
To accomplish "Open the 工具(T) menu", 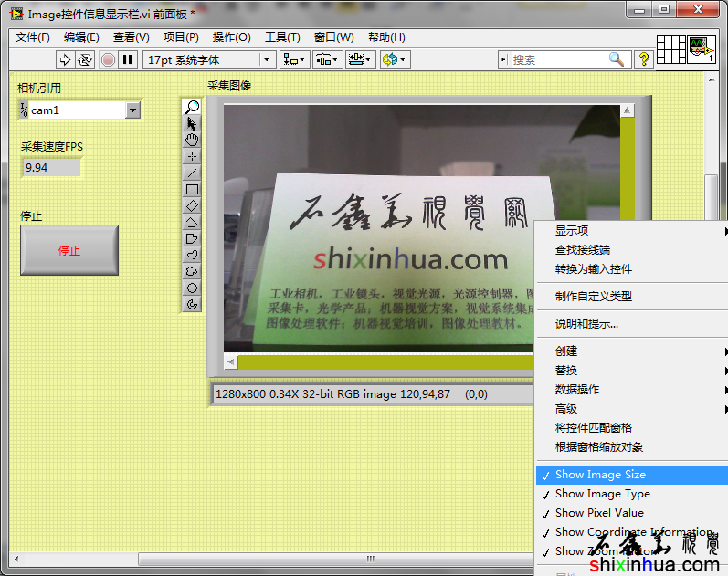I will [x=282, y=37].
